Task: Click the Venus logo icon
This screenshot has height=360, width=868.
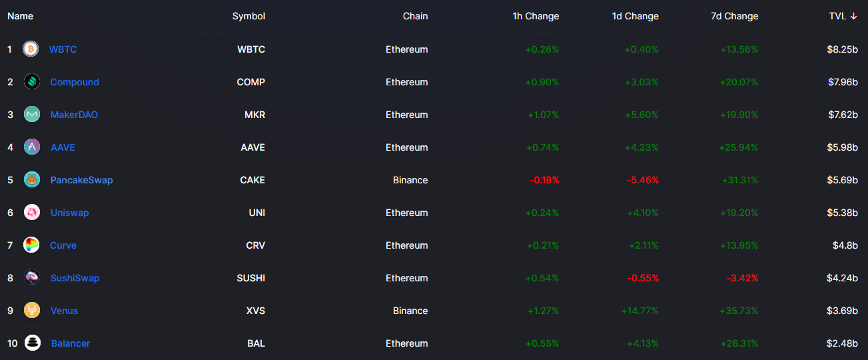Action: [x=32, y=310]
